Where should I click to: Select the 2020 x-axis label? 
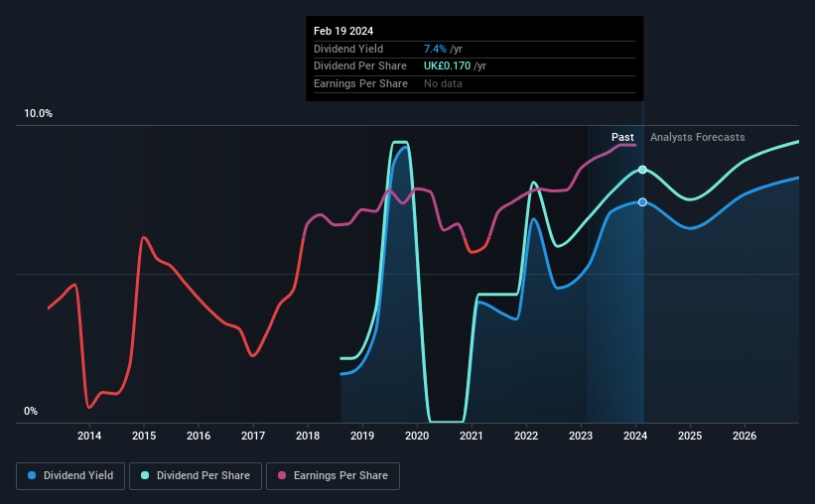tap(417, 436)
